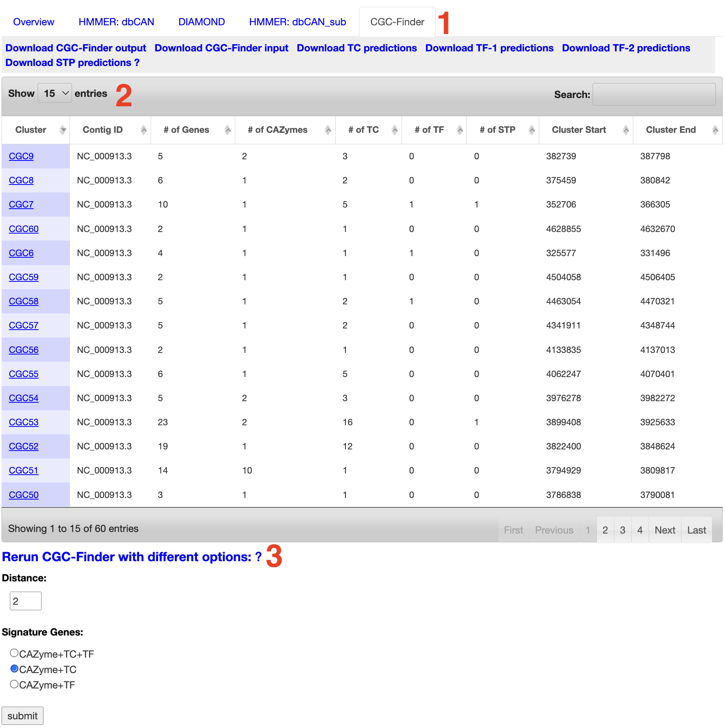This screenshot has width=725, height=728.
Task: Sort by # of CAZymes column
Action: coord(328,130)
